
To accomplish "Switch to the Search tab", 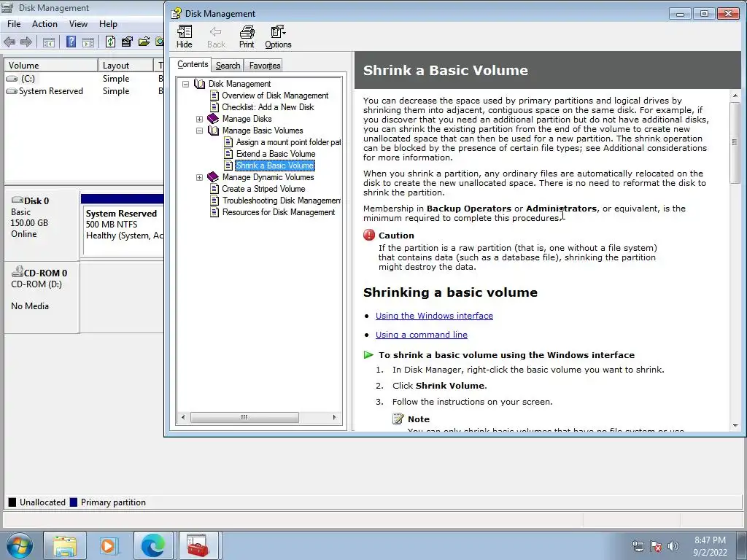I will coord(228,65).
